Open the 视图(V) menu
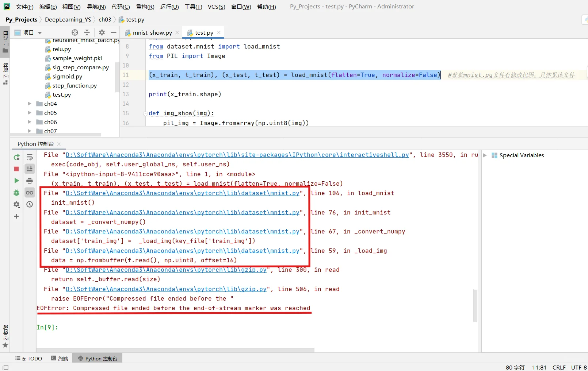The height and width of the screenshot is (371, 588). (x=72, y=7)
